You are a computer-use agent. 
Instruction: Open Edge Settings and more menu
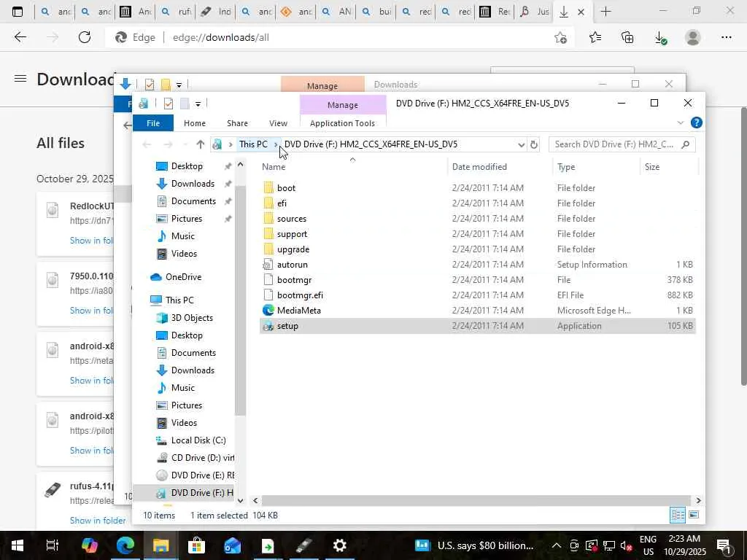point(726,38)
